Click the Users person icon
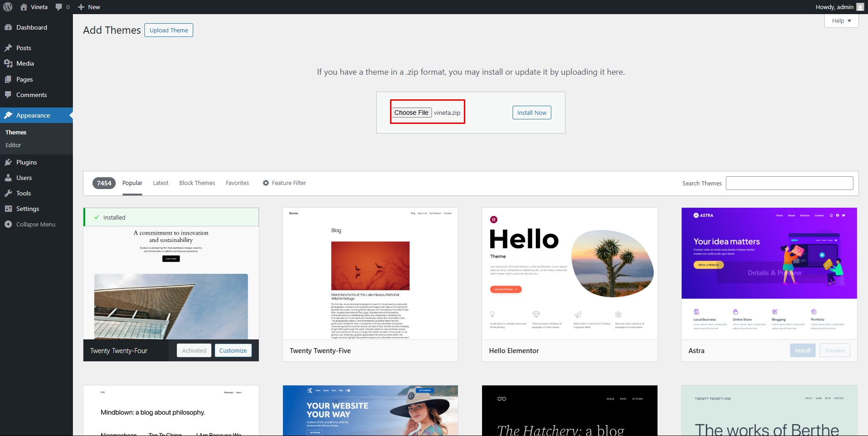The width and height of the screenshot is (868, 436). 8,178
